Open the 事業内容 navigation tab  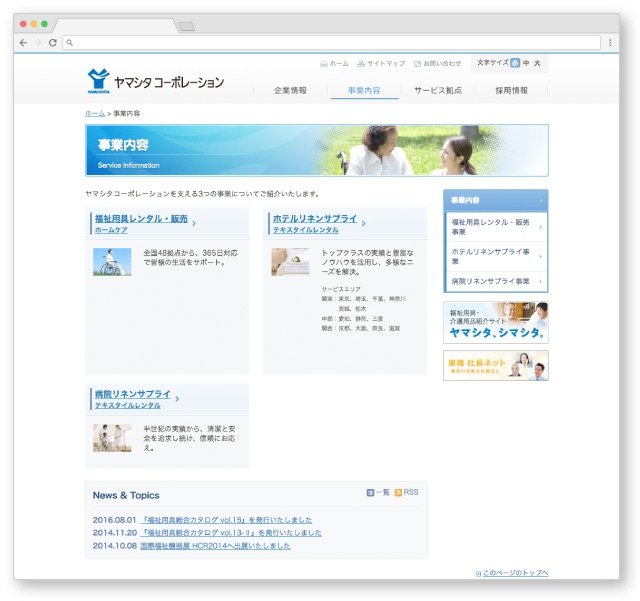(x=364, y=91)
